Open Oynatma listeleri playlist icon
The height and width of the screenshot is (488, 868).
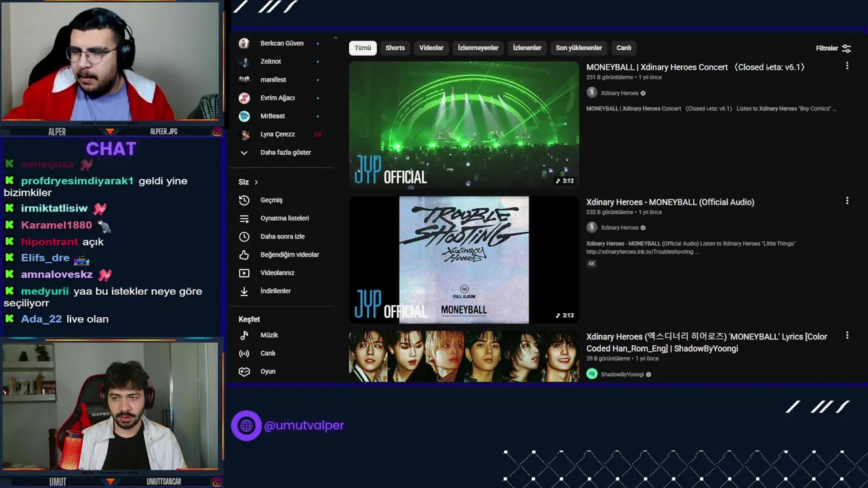(244, 218)
